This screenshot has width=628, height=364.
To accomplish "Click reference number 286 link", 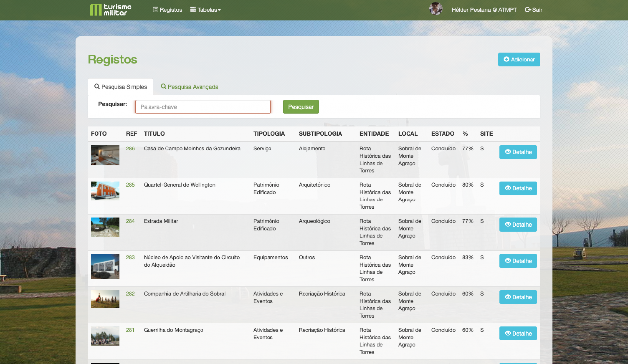I will pyautogui.click(x=130, y=148).
